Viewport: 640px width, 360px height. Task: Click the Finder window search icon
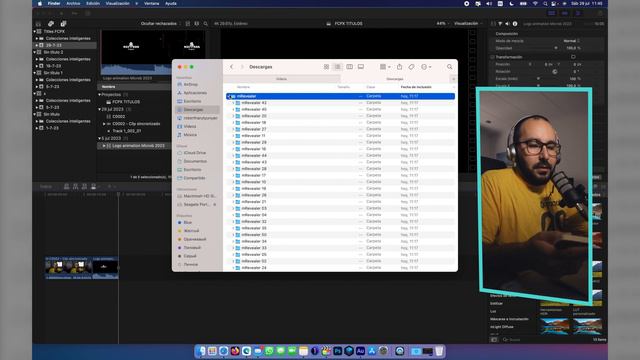[x=449, y=67]
